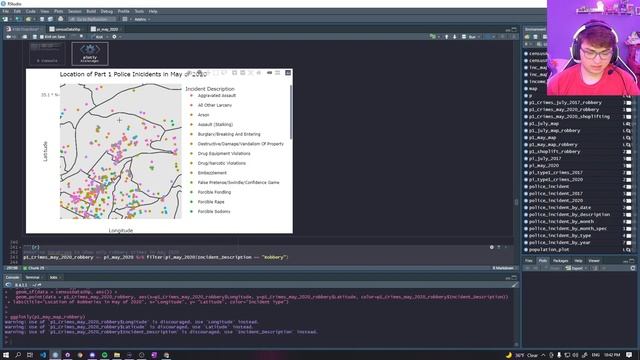Screen dimensions: 640x360
Task: Click the New File toolbar icon
Action: click(x=5, y=19)
